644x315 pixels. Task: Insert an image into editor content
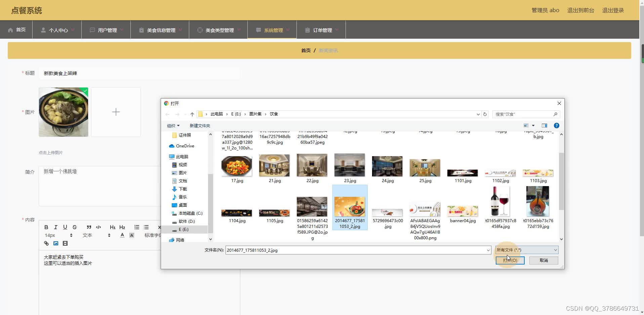(x=56, y=243)
